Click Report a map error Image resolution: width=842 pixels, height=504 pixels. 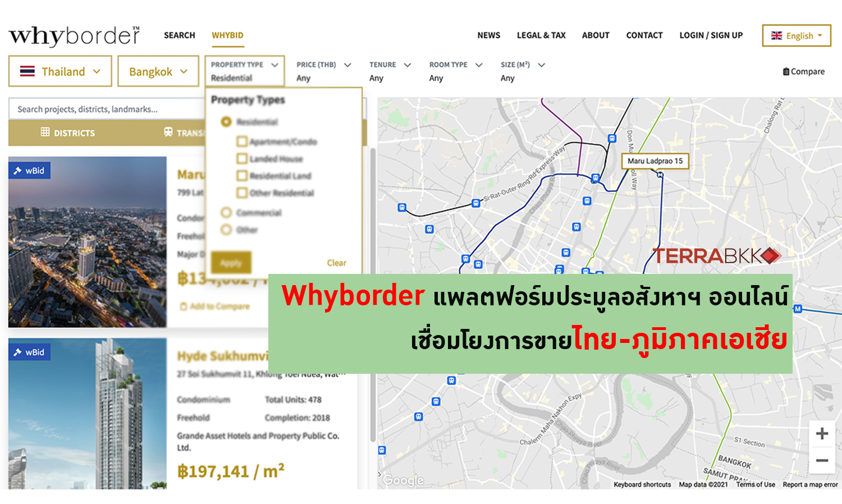pos(810,484)
